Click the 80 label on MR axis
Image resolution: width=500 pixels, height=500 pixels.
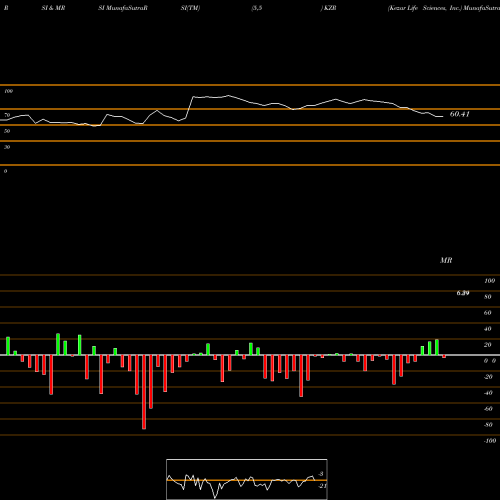(x=488, y=297)
